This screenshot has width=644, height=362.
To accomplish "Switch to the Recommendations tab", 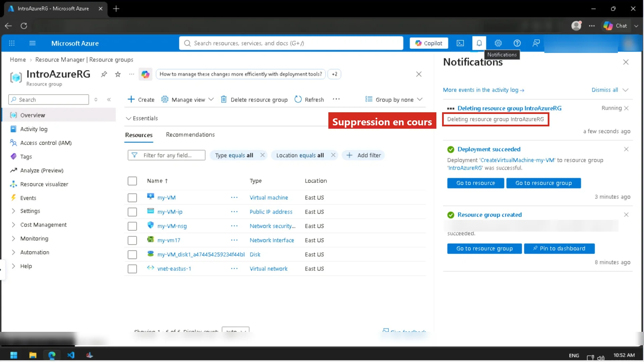I will point(190,135).
